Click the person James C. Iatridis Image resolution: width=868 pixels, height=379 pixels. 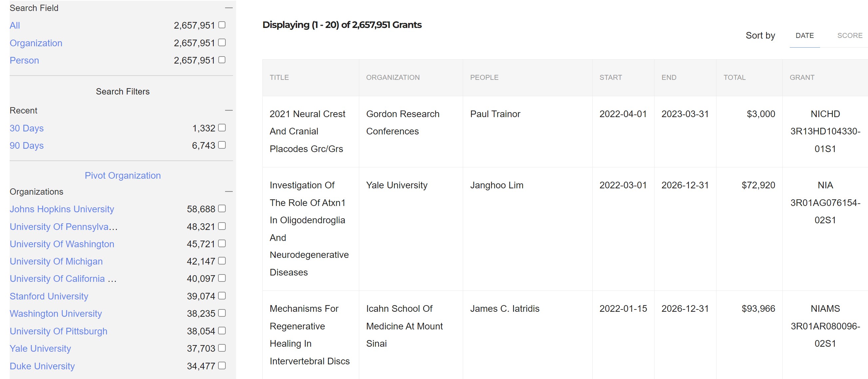[x=505, y=308]
